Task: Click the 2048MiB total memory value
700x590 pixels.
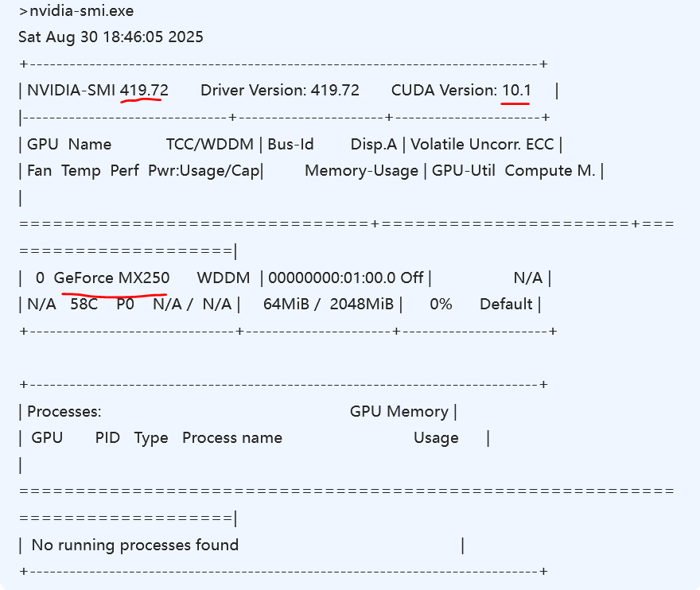Action: [362, 304]
